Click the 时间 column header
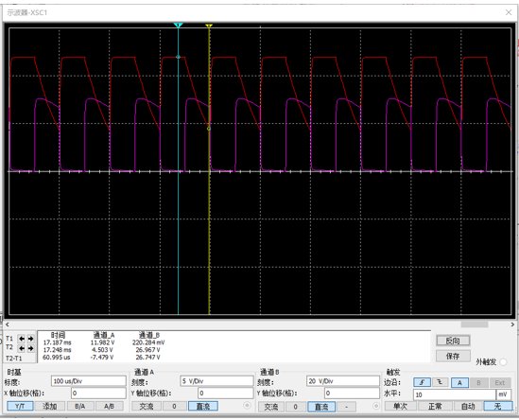This screenshot has width=519, height=420. pyautogui.click(x=58, y=335)
